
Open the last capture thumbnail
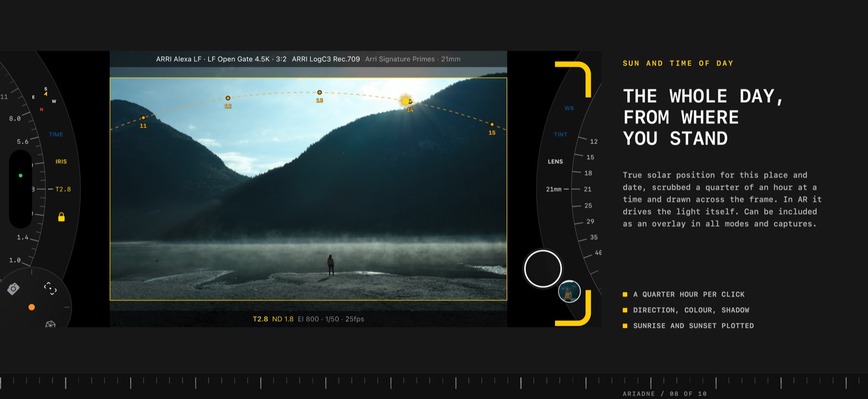click(569, 292)
